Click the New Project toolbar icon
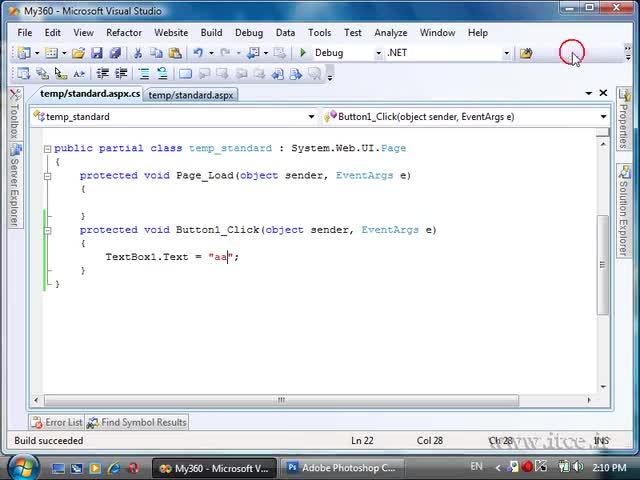The width and height of the screenshot is (640, 480). [24, 53]
